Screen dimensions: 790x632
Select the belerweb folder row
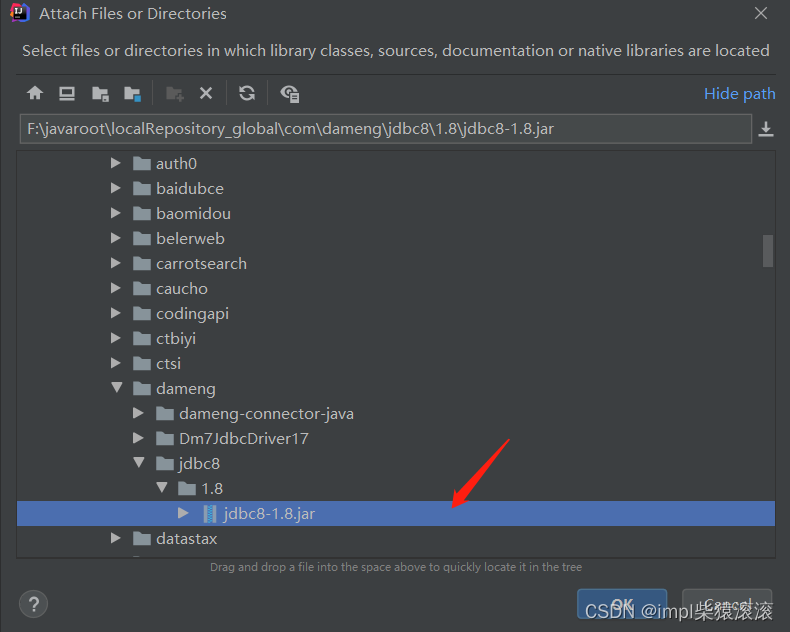(396, 238)
